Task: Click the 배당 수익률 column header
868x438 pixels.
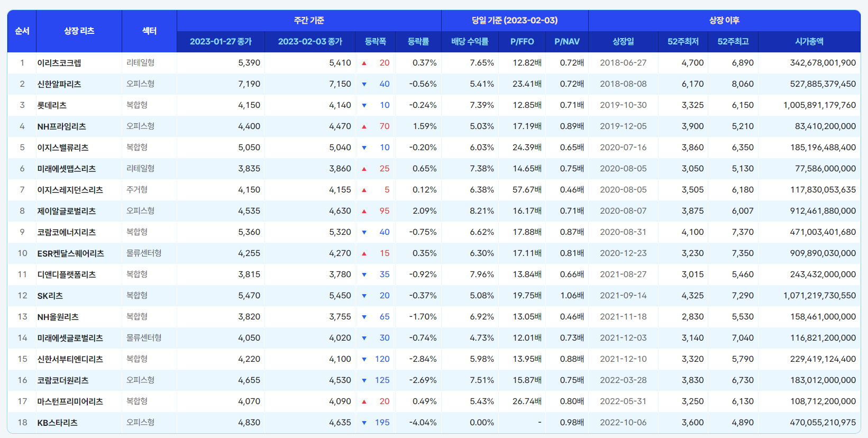Action: [470, 42]
